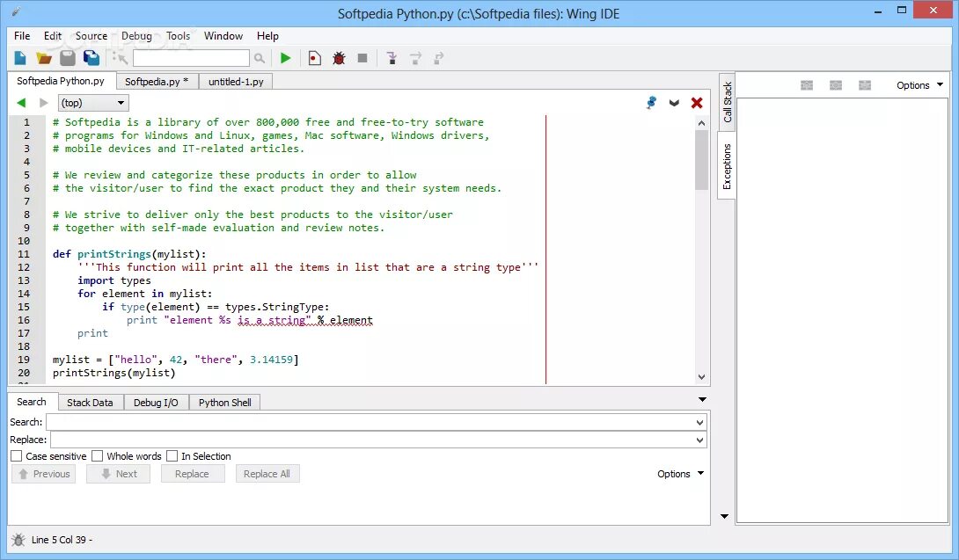Viewport: 959px width, 560px height.
Task: Open the vertical Call Stack tab
Action: click(728, 102)
